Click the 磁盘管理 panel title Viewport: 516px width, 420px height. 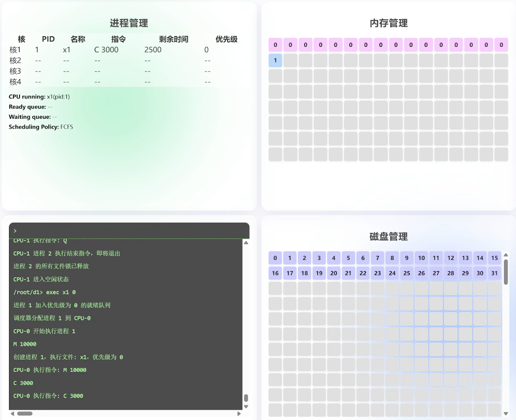tap(388, 236)
